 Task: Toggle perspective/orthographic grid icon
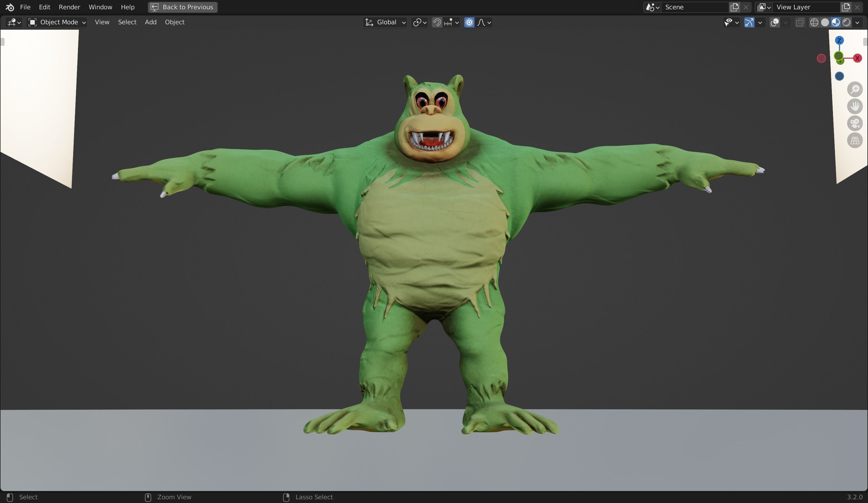855,140
